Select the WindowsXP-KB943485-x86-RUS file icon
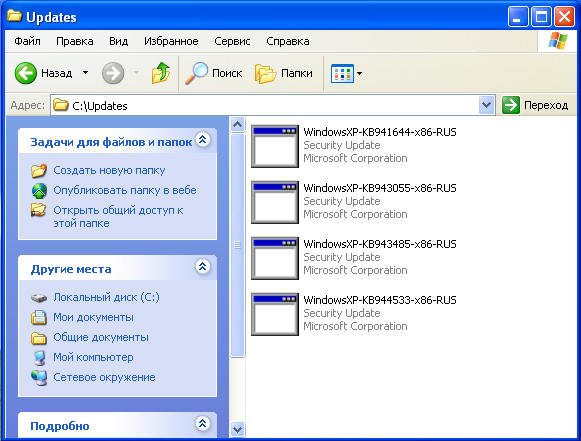This screenshot has width=581, height=441. click(275, 258)
